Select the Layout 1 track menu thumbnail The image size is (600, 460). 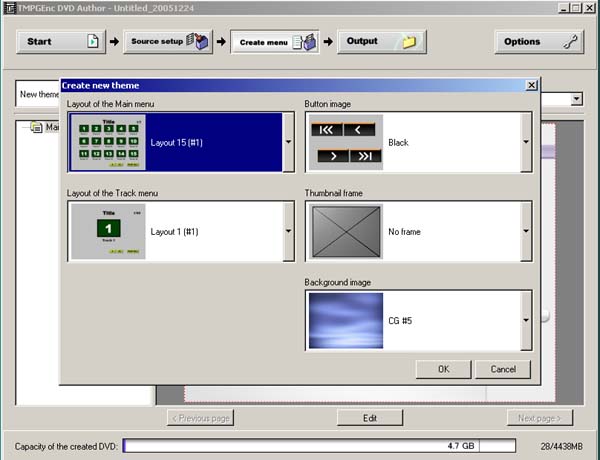(x=108, y=232)
